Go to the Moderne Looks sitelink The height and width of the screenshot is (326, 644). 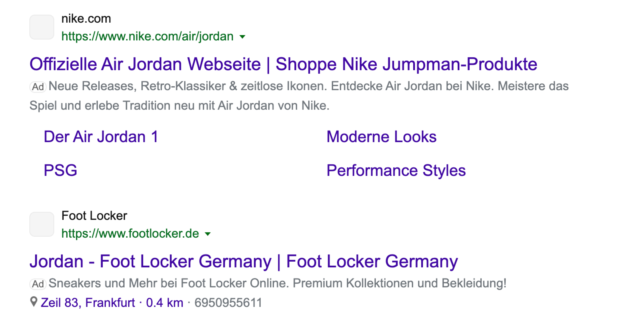tap(381, 137)
